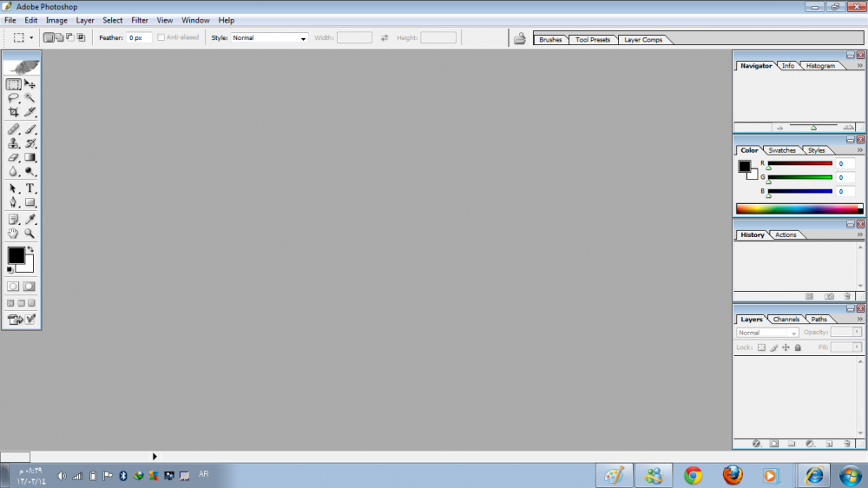Image resolution: width=868 pixels, height=488 pixels.
Task: Activate the Eyedropper tool
Action: (x=30, y=220)
